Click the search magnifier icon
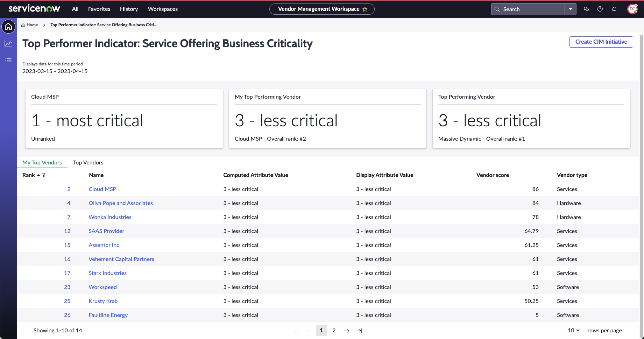Image resolution: width=644 pixels, height=339 pixels. click(497, 9)
